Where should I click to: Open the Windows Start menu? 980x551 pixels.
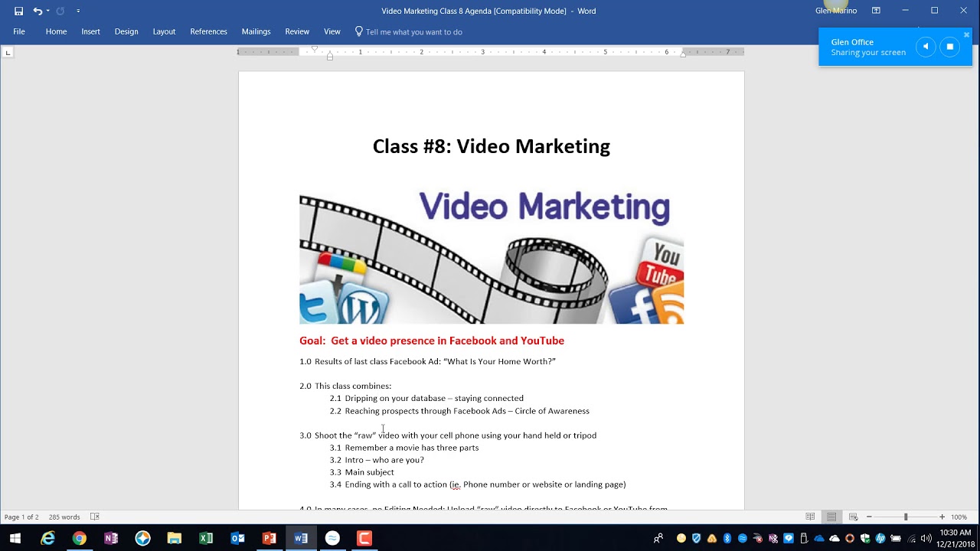tap(15, 539)
